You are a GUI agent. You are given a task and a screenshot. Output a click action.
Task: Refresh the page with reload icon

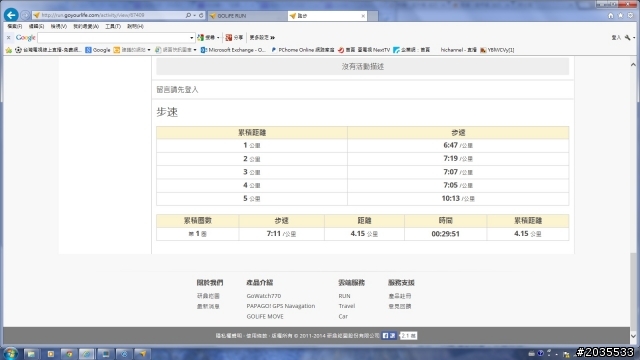201,15
